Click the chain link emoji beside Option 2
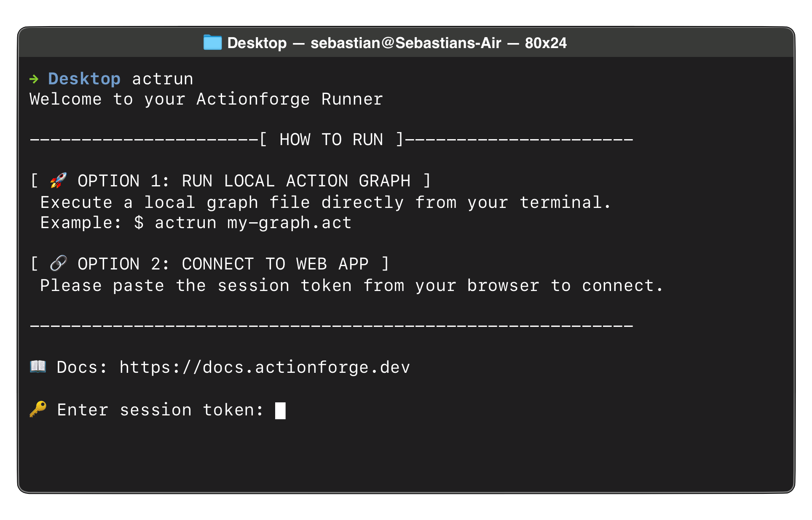Screen dimensions: 812x520 (x=58, y=264)
